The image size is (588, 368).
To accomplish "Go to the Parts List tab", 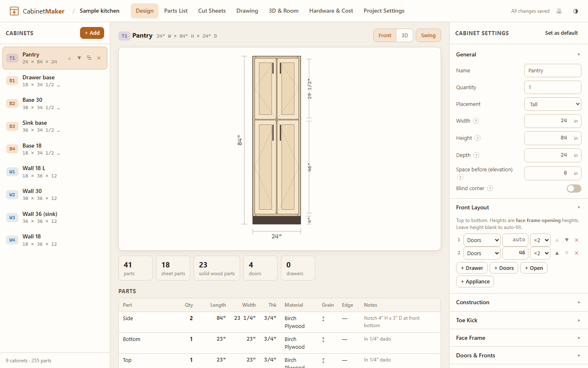I will (x=176, y=11).
